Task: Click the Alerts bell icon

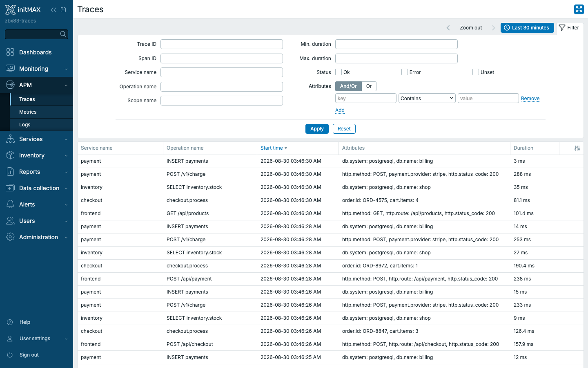Action: [10, 204]
